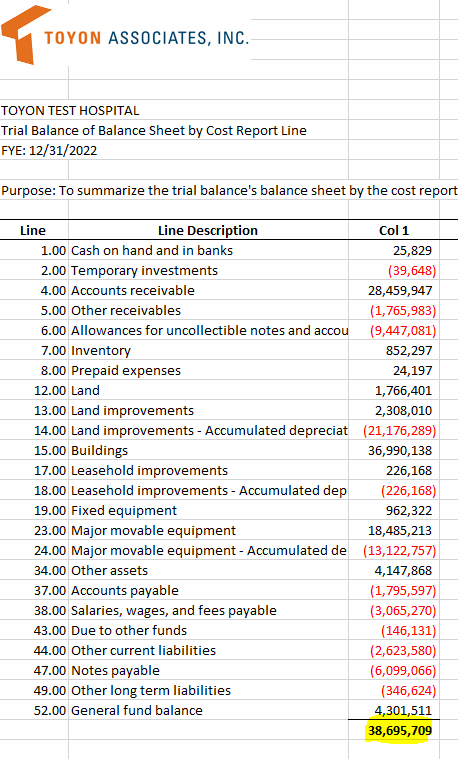458x759 pixels.
Task: Select 'Salaries, wages, and fees payable' cell
Action: pos(208,610)
